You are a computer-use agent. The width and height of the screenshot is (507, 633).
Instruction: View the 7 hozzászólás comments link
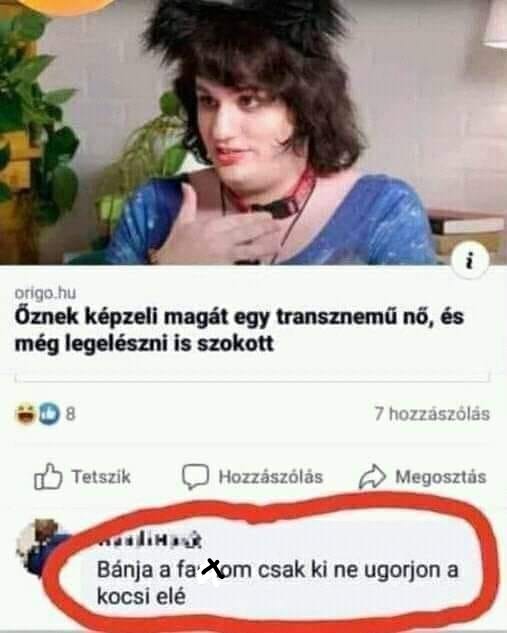click(x=432, y=414)
